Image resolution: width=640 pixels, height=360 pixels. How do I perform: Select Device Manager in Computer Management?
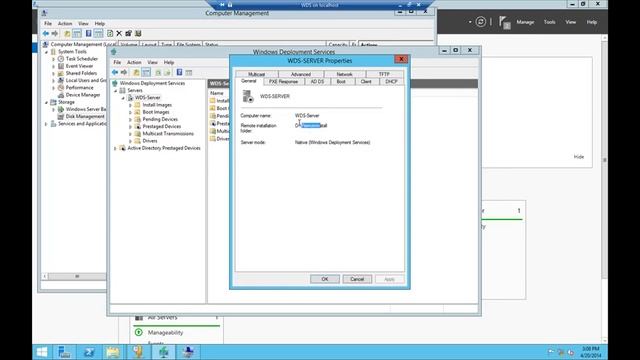[83, 95]
